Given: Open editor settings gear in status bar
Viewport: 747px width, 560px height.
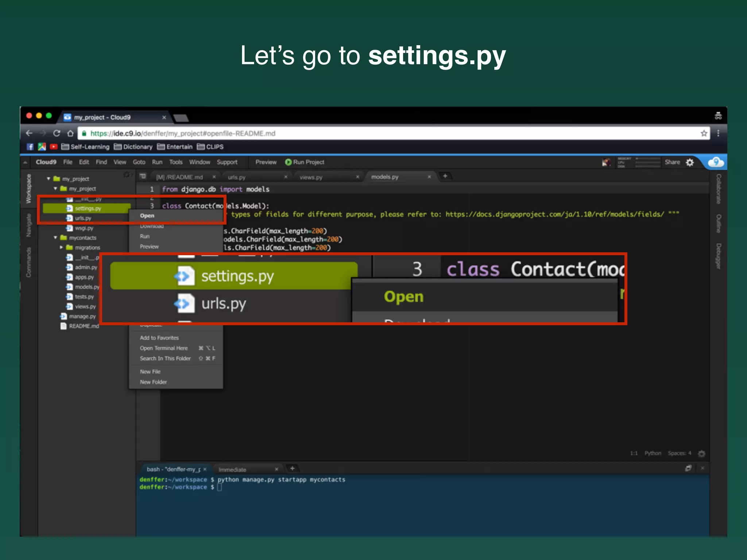Looking at the screenshot, I should 701,454.
